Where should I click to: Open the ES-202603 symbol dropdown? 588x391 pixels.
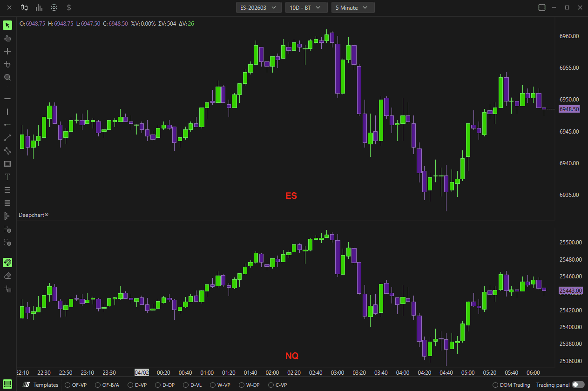(259, 7)
